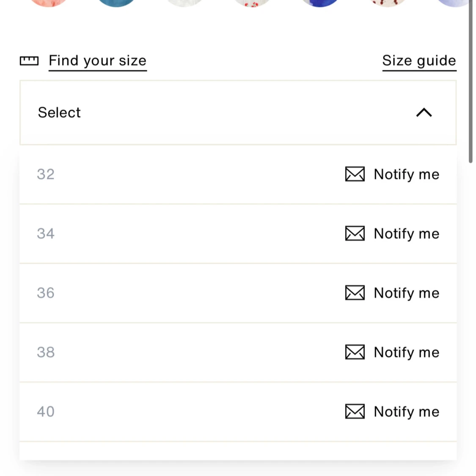This screenshot has height=476, width=476.
Task: Click the envelope icon for size 38
Action: tap(355, 352)
